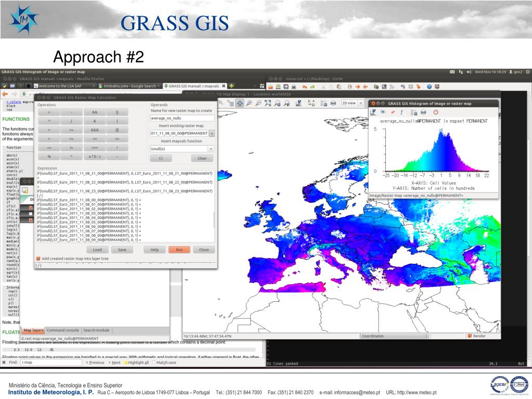Click the Save button in Map Calculator
Image resolution: width=532 pixels, height=399 pixels.
pos(122,250)
